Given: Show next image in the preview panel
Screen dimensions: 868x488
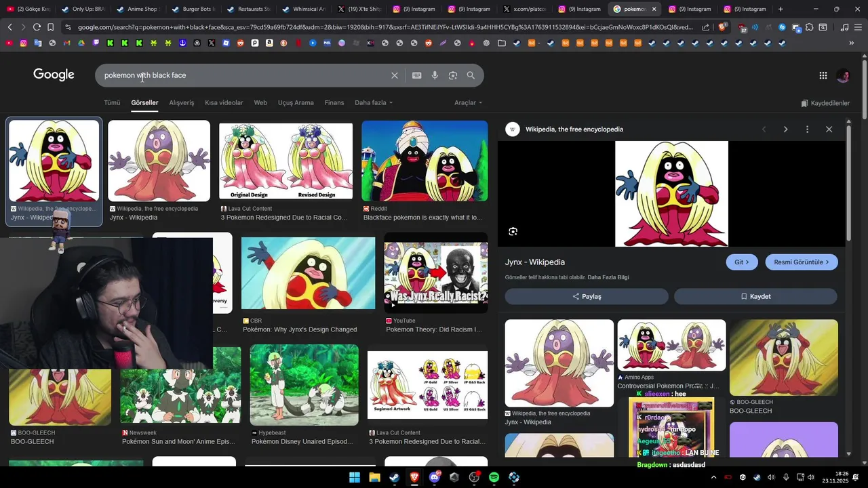Looking at the screenshot, I should pyautogui.click(x=785, y=129).
